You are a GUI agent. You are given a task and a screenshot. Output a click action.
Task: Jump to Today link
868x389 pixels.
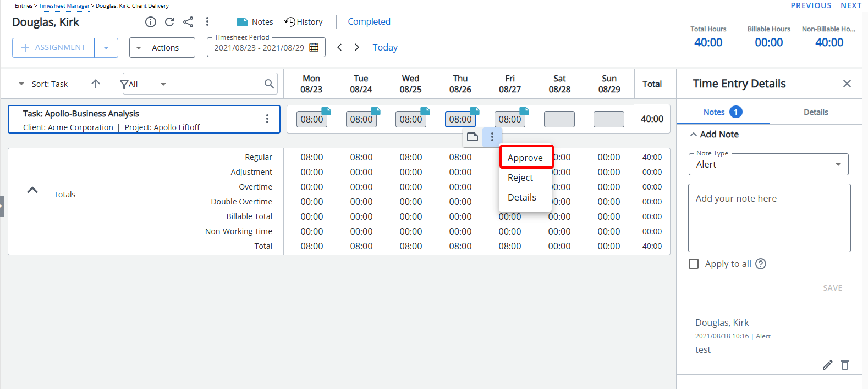pyautogui.click(x=385, y=47)
